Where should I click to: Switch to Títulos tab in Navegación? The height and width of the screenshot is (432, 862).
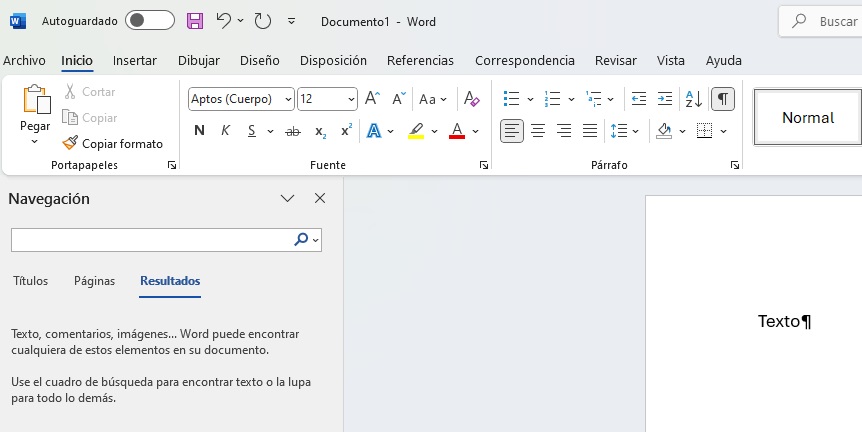30,281
